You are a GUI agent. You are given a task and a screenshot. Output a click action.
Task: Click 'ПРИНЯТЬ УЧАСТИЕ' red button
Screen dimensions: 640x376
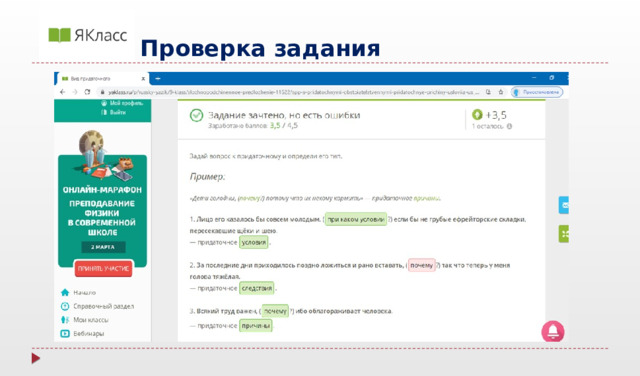click(x=103, y=269)
